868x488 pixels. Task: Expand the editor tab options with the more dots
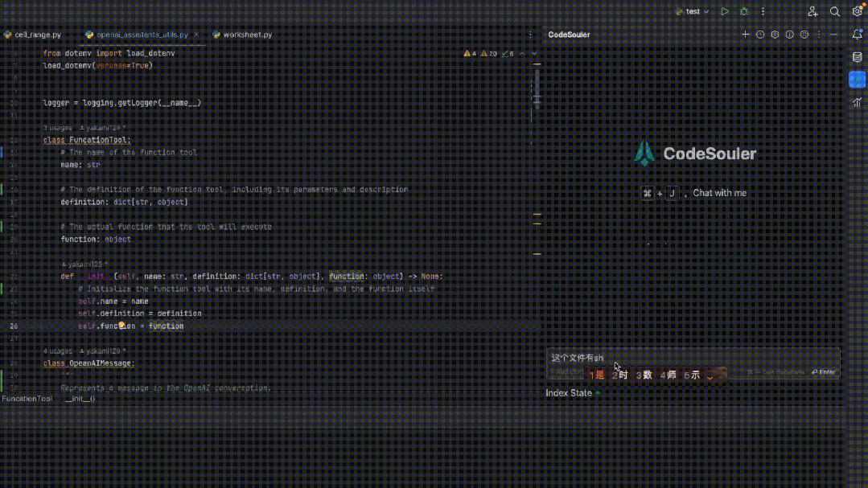click(x=530, y=35)
